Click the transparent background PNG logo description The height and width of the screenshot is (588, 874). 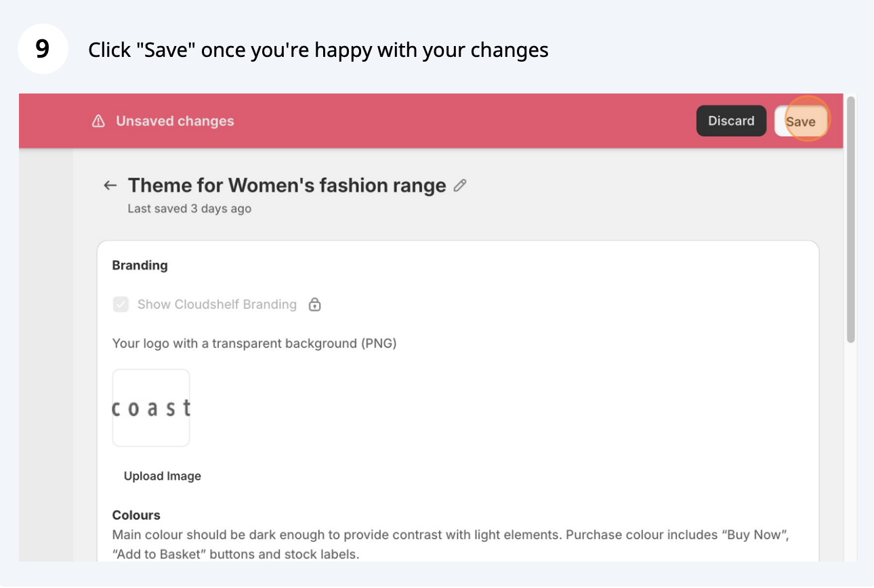(x=254, y=343)
